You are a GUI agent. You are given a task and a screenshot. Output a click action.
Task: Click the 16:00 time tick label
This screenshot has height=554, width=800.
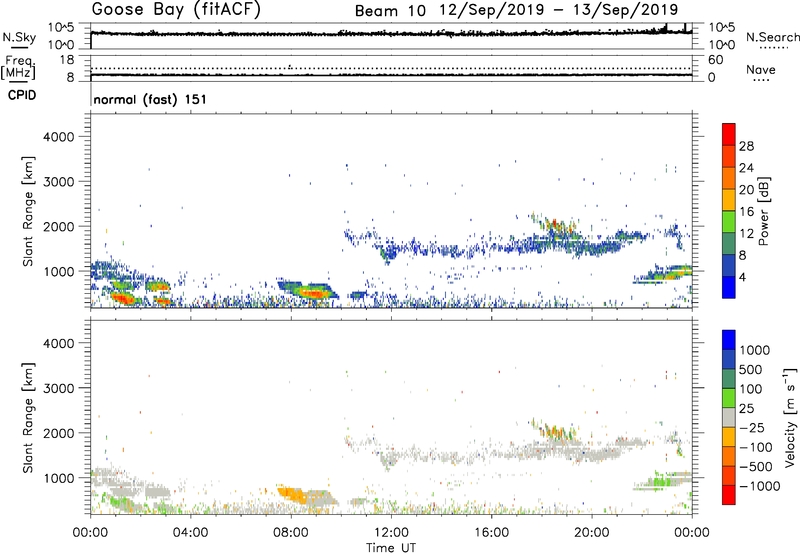(491, 533)
